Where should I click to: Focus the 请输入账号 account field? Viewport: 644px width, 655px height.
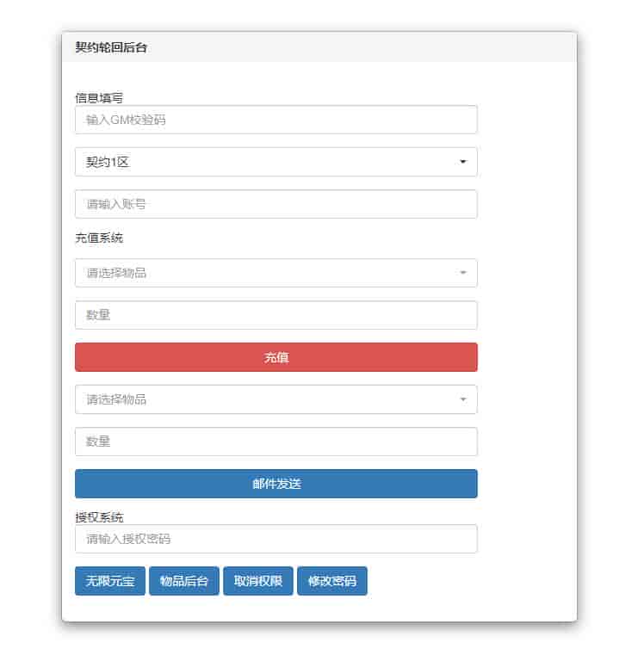point(276,204)
